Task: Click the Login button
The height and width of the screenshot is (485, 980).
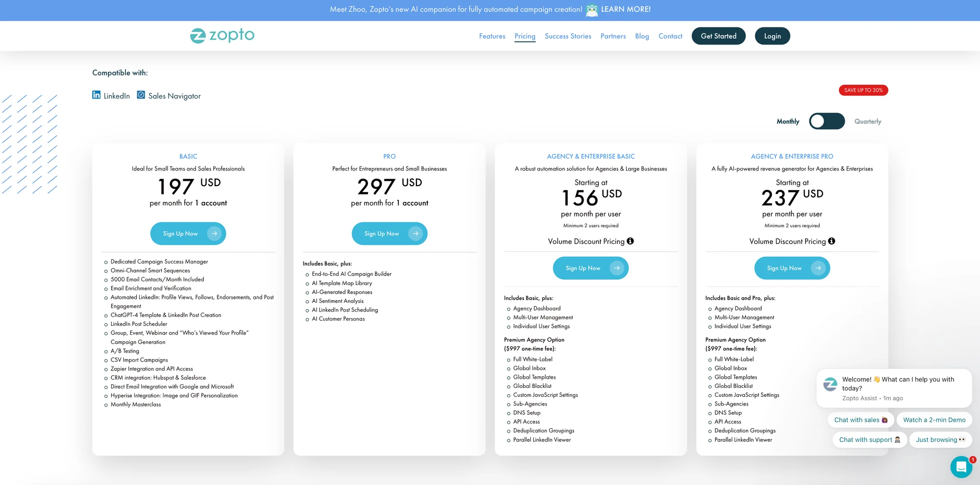Action: [x=772, y=36]
